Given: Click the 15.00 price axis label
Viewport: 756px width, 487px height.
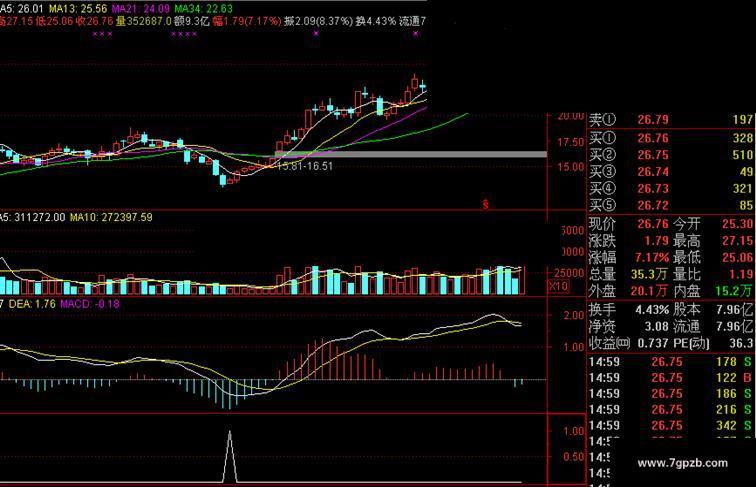Looking at the screenshot, I should tap(571, 167).
